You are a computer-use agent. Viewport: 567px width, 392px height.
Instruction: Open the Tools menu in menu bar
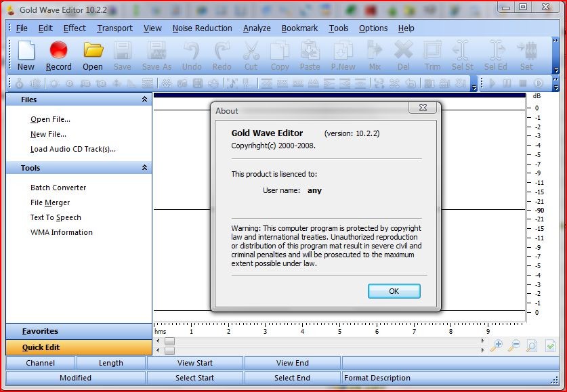pyautogui.click(x=339, y=28)
